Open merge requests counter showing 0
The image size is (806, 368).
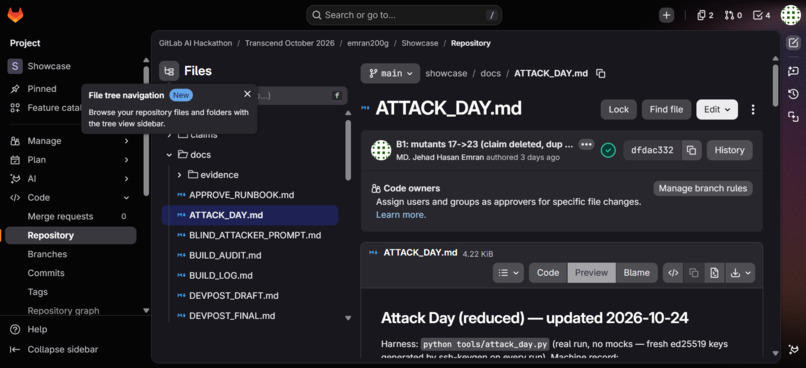(x=733, y=15)
